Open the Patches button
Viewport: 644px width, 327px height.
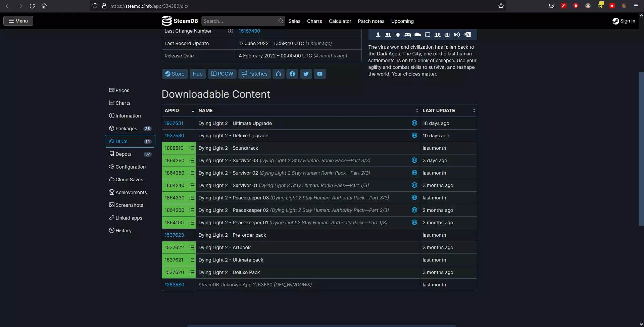tap(254, 74)
